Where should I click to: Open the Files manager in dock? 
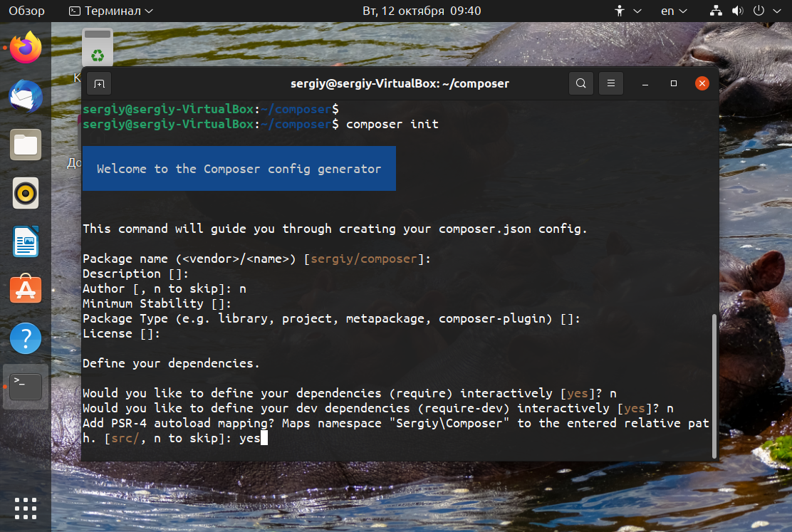26,145
